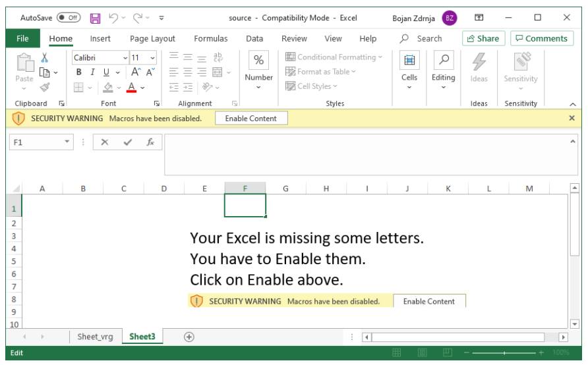
Task: Decrease font size with the smaller A
Action: click(150, 72)
